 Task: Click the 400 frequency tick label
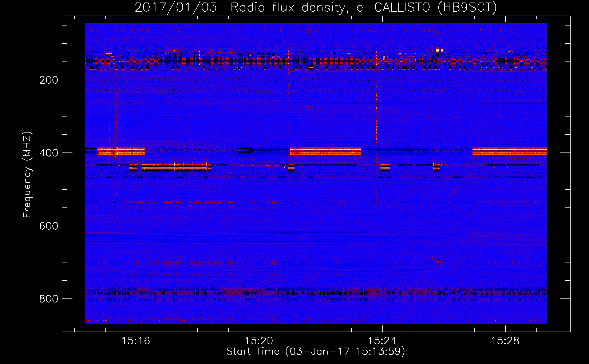click(49, 153)
